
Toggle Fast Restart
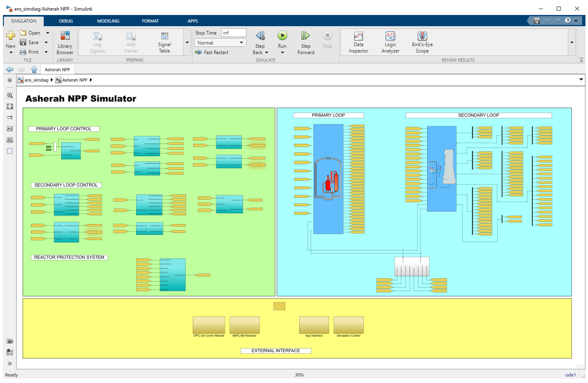212,52
